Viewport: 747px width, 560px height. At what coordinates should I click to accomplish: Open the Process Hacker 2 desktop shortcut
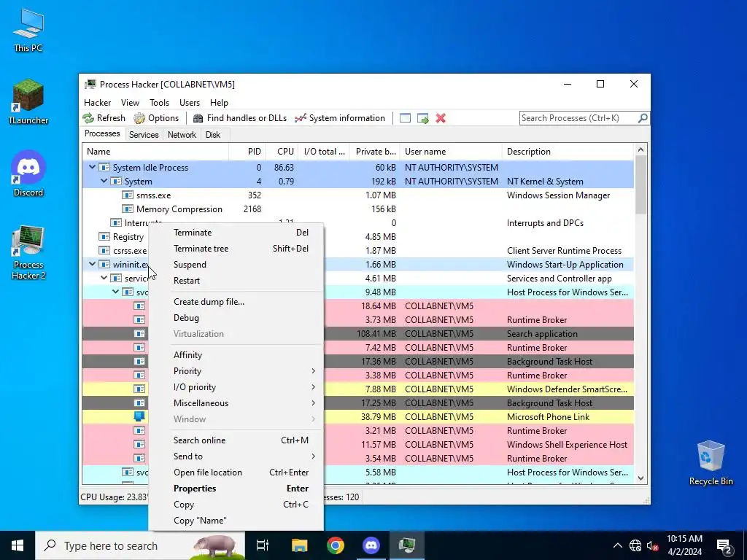(28, 252)
